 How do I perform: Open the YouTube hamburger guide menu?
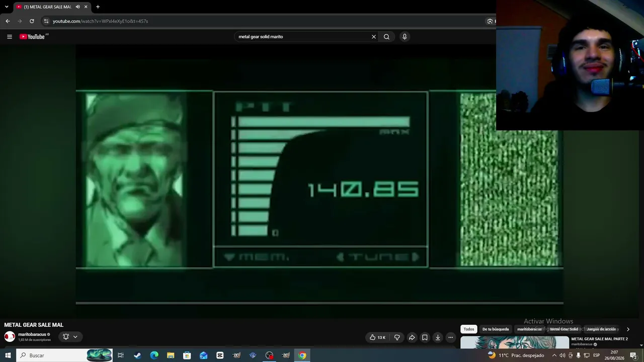9,37
